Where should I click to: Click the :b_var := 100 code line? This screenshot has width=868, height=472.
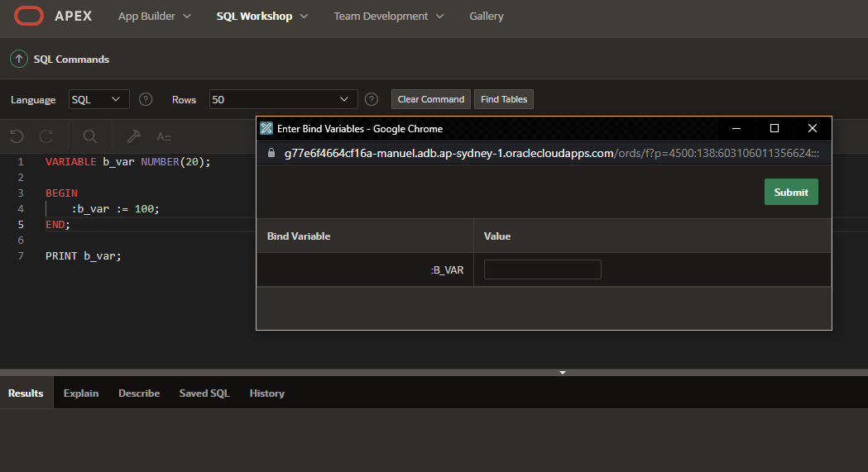coord(115,209)
